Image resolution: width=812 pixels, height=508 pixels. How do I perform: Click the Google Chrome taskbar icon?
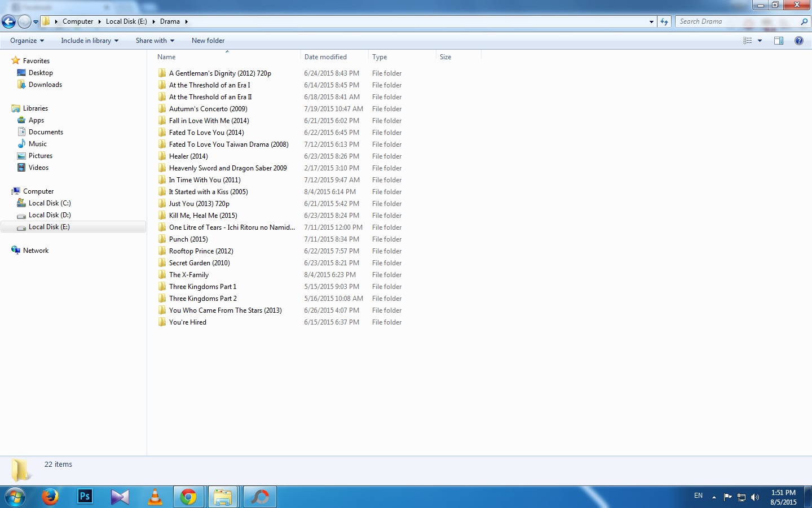click(x=188, y=497)
